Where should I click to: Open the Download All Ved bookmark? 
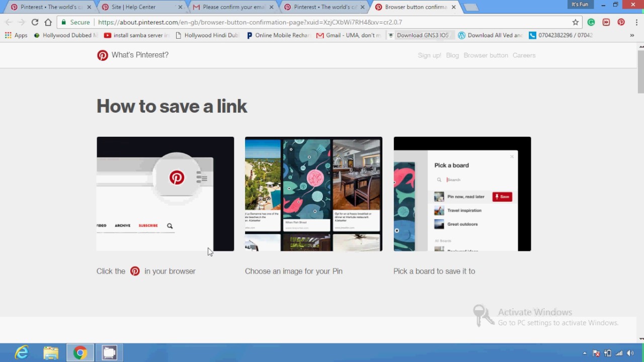coord(490,35)
